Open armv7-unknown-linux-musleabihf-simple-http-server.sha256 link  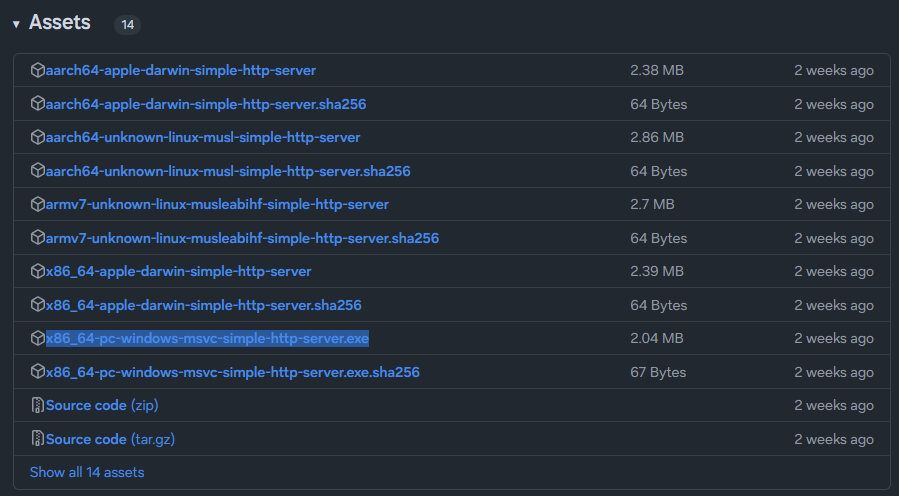(x=242, y=238)
